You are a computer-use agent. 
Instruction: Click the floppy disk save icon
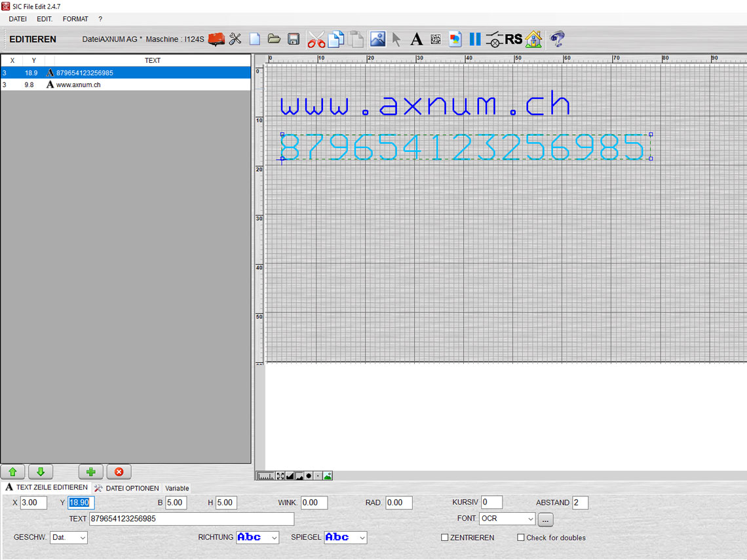click(294, 39)
